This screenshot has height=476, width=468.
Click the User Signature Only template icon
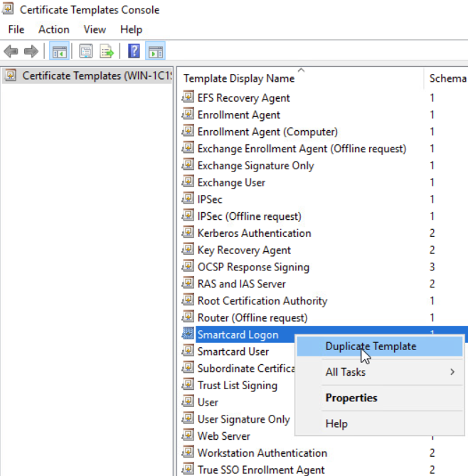point(188,418)
